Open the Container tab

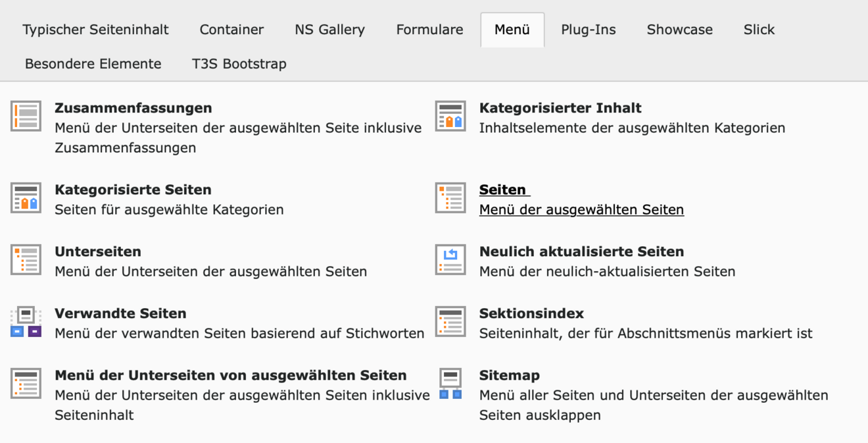pos(231,30)
